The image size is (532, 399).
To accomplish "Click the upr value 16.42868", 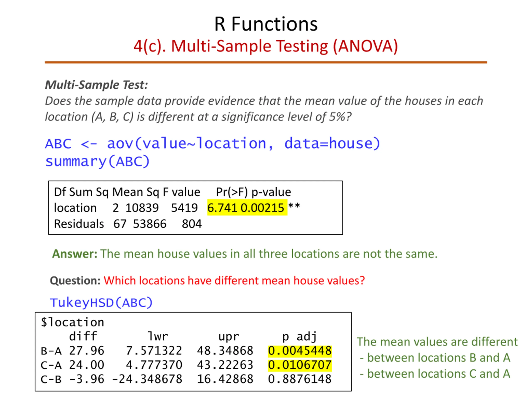I will 225,379.
